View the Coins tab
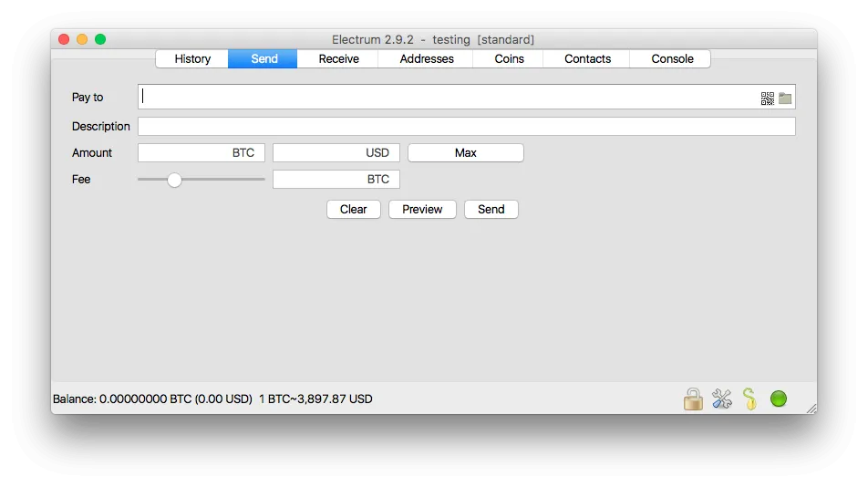The width and height of the screenshot is (868, 487). point(509,58)
